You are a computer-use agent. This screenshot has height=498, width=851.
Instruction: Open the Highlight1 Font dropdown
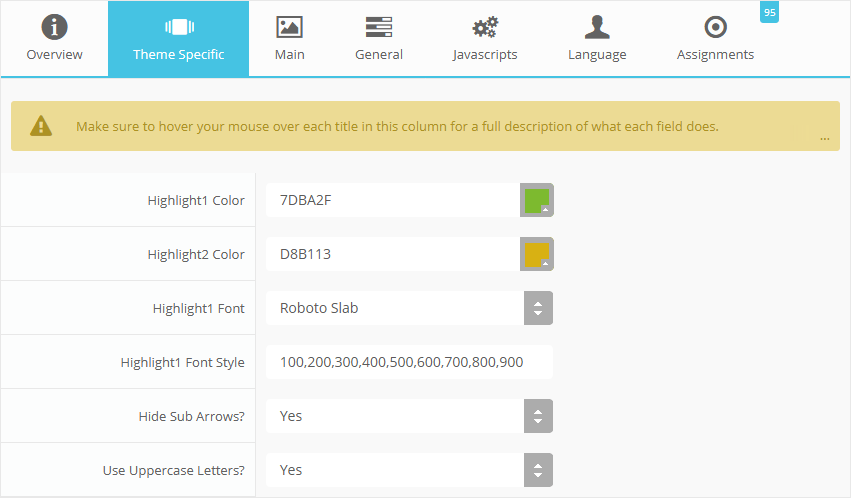point(538,308)
